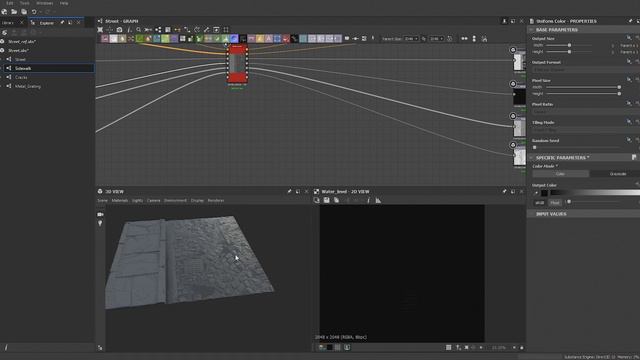Collapse the BASE PARAMETERS section
The image size is (640, 360).
(531, 30)
